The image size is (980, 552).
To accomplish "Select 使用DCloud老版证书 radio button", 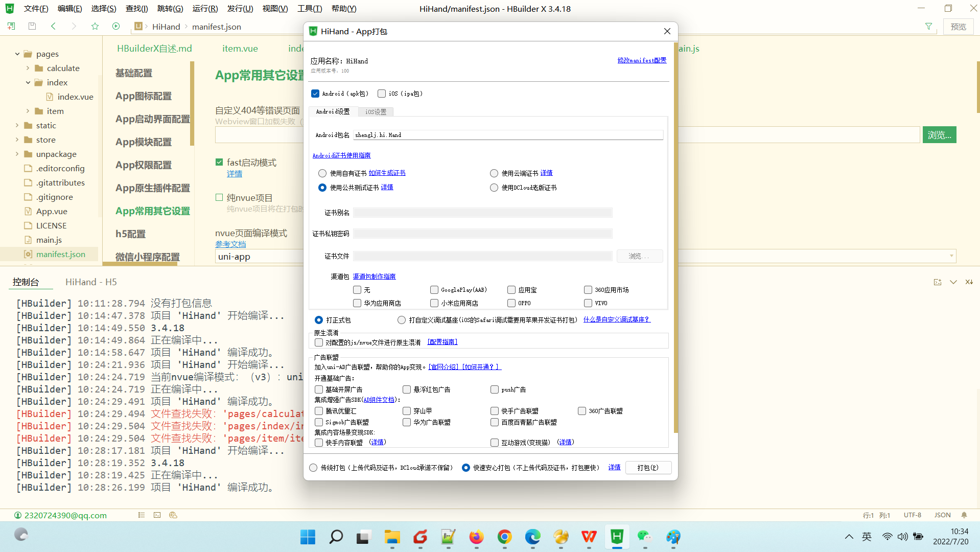I will pyautogui.click(x=494, y=188).
